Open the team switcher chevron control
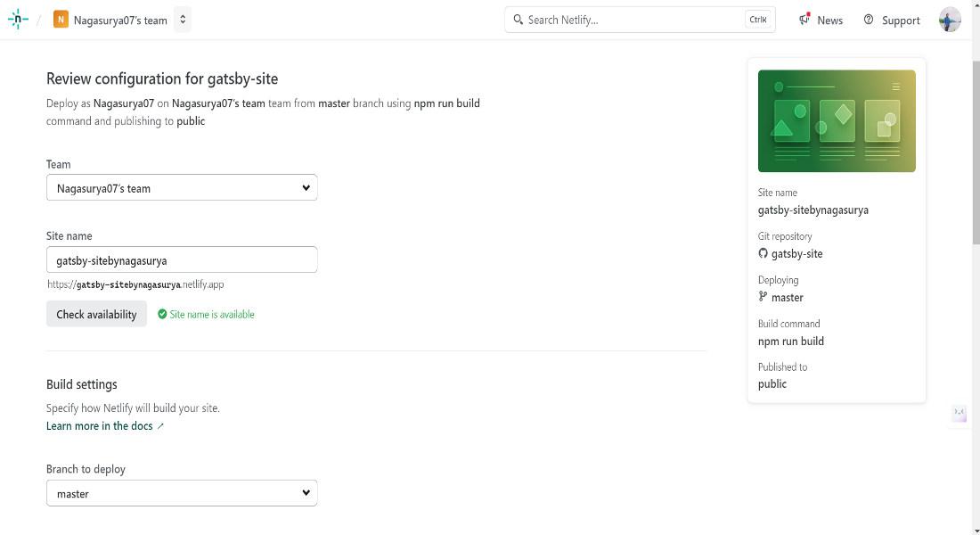The height and width of the screenshot is (535, 980). pos(182,19)
